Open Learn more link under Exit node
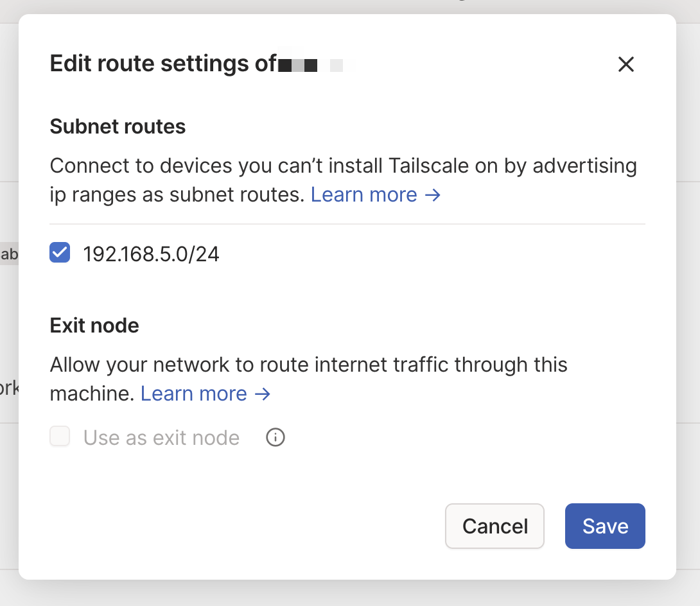The width and height of the screenshot is (700, 606). tap(194, 394)
